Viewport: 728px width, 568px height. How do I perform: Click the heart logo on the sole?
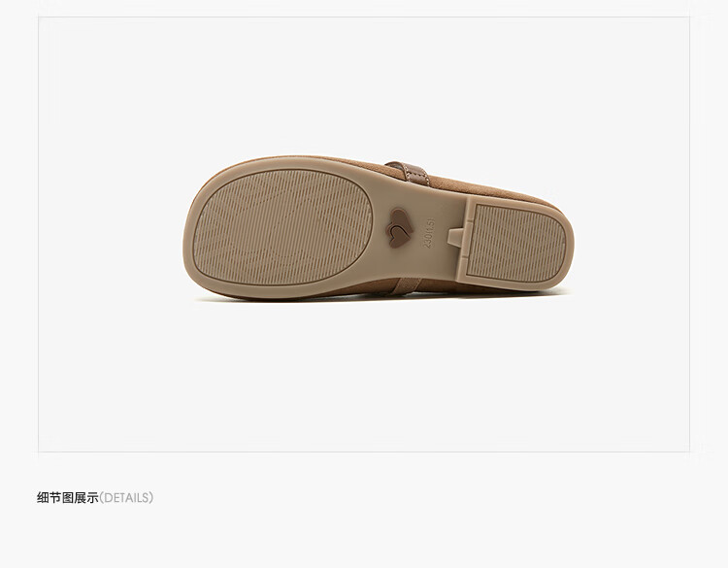click(401, 227)
